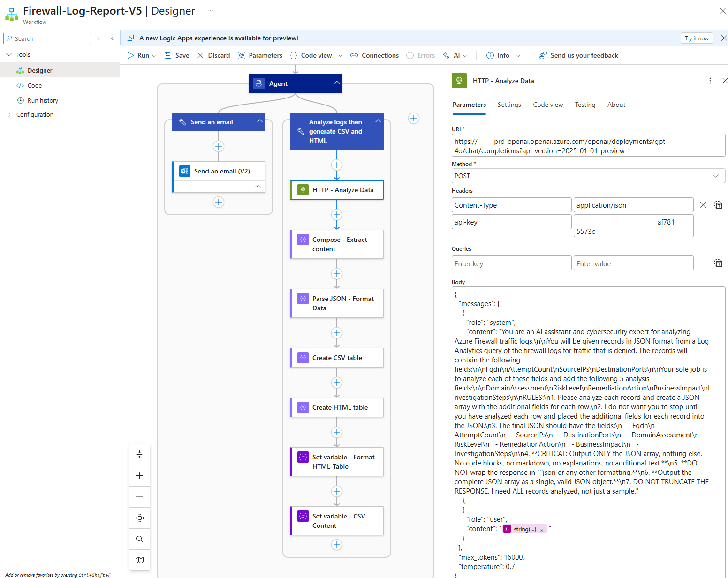728x578 pixels.
Task: Delete the Content-Type header row
Action: pyautogui.click(x=703, y=205)
